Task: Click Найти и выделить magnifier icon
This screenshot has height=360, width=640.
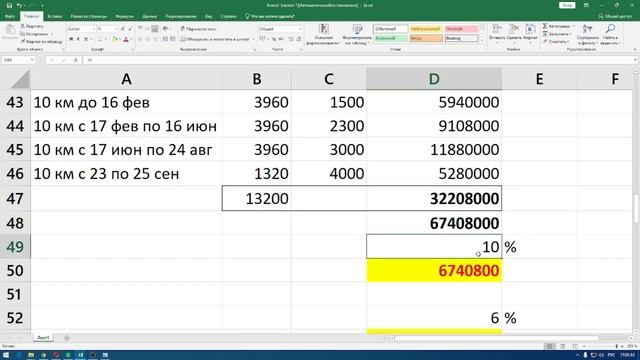Action: [x=611, y=29]
